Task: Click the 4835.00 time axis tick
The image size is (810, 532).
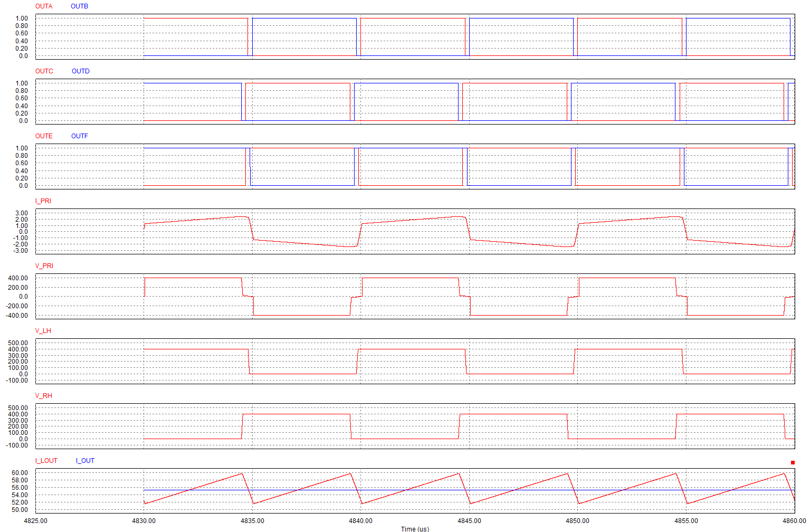Action: coord(252,520)
